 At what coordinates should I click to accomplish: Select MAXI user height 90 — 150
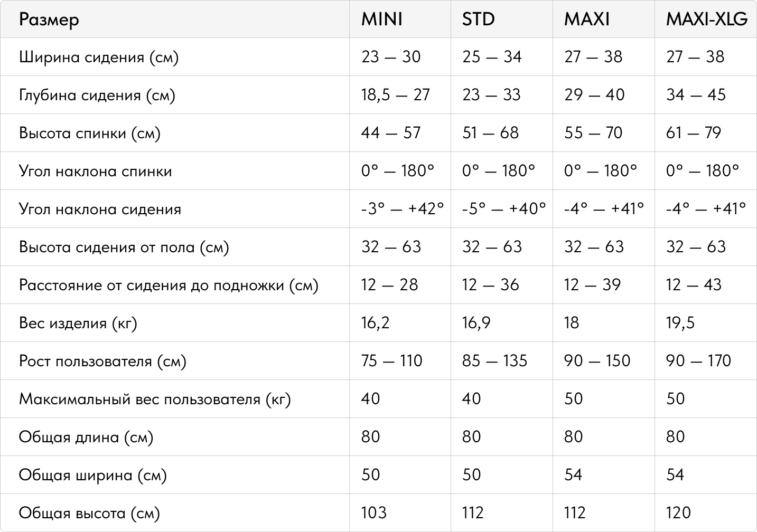click(x=597, y=361)
